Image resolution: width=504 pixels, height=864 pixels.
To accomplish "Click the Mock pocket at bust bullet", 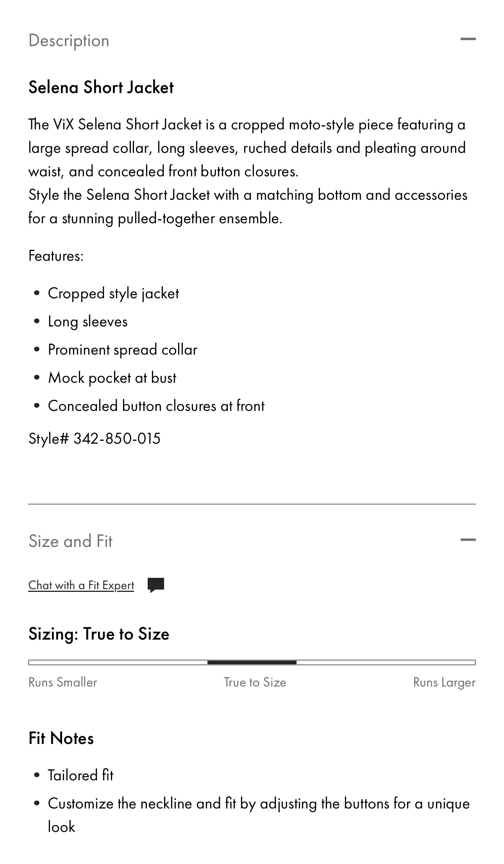I will pyautogui.click(x=112, y=378).
